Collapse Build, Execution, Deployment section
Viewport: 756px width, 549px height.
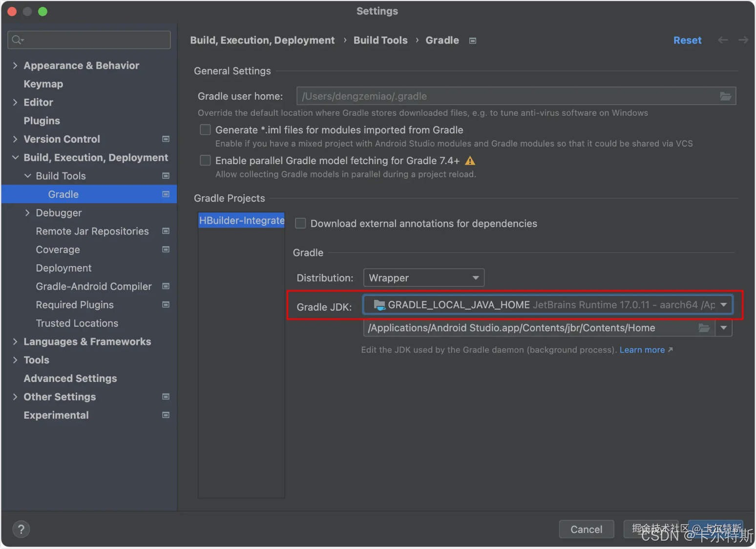pyautogui.click(x=15, y=157)
